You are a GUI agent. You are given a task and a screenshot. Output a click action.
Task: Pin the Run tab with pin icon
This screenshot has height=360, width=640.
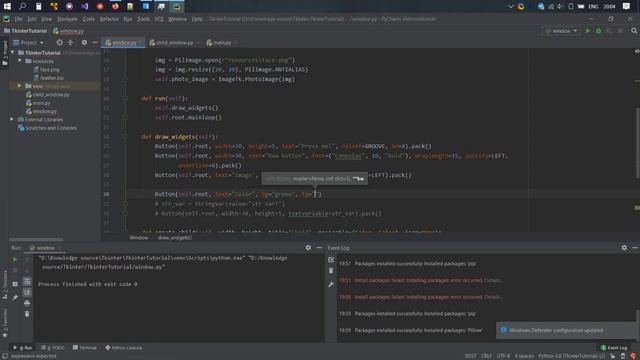coord(15,298)
